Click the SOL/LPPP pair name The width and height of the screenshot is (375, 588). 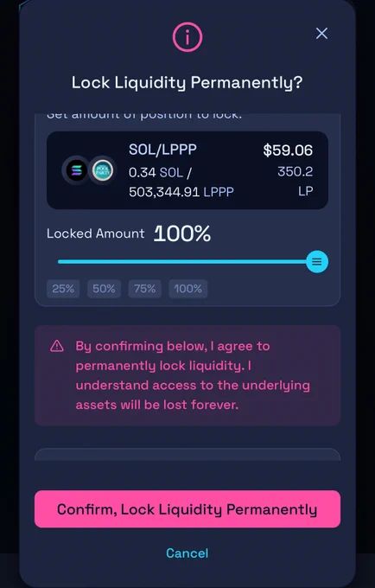tap(162, 150)
